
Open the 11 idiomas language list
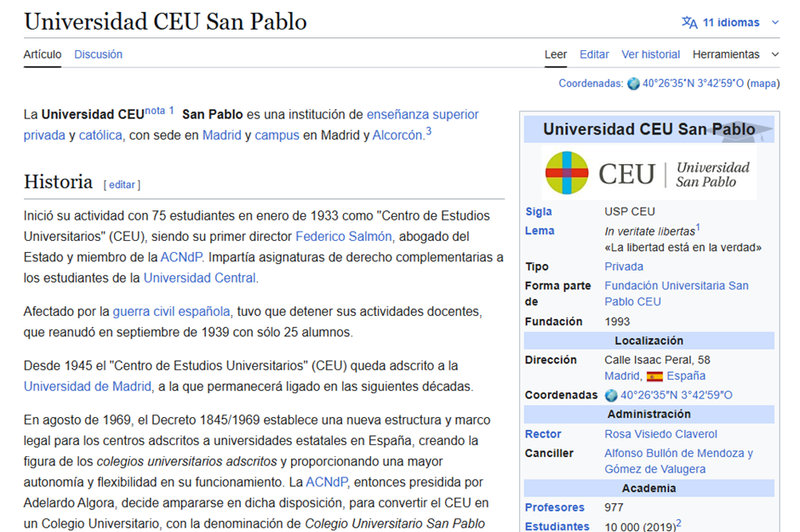tap(730, 22)
